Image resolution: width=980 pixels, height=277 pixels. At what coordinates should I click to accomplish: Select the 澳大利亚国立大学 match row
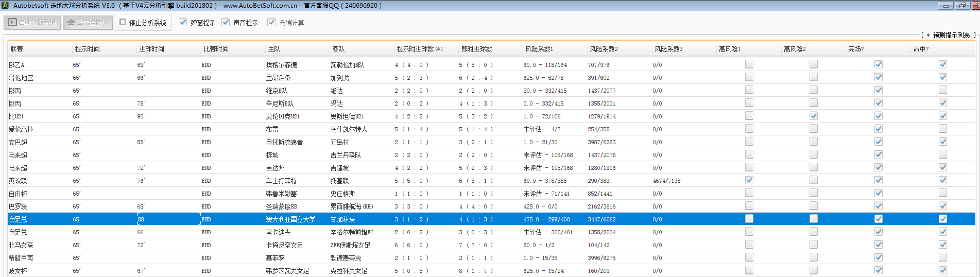(290, 219)
